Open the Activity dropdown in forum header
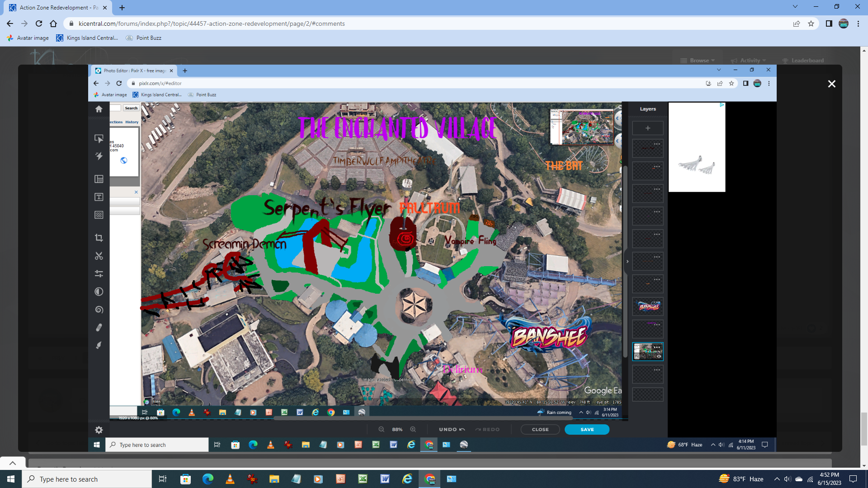The height and width of the screenshot is (488, 868). (749, 61)
